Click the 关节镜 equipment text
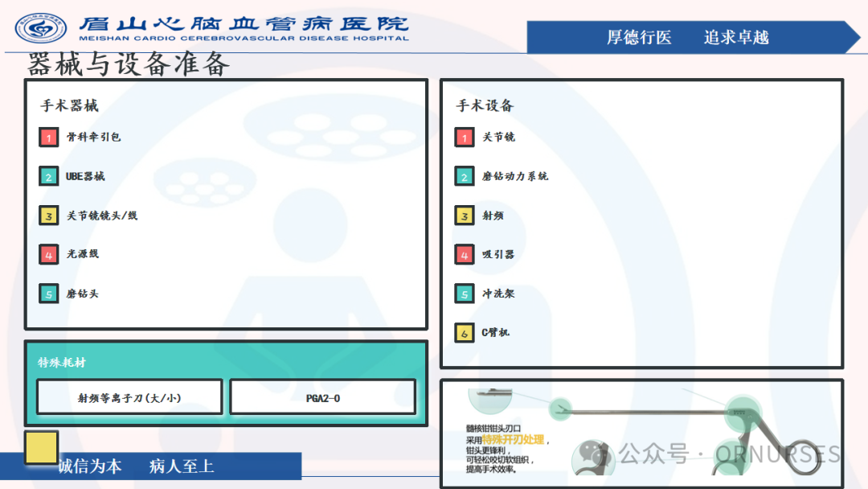Image resolution: width=868 pixels, height=489 pixels. (x=499, y=137)
